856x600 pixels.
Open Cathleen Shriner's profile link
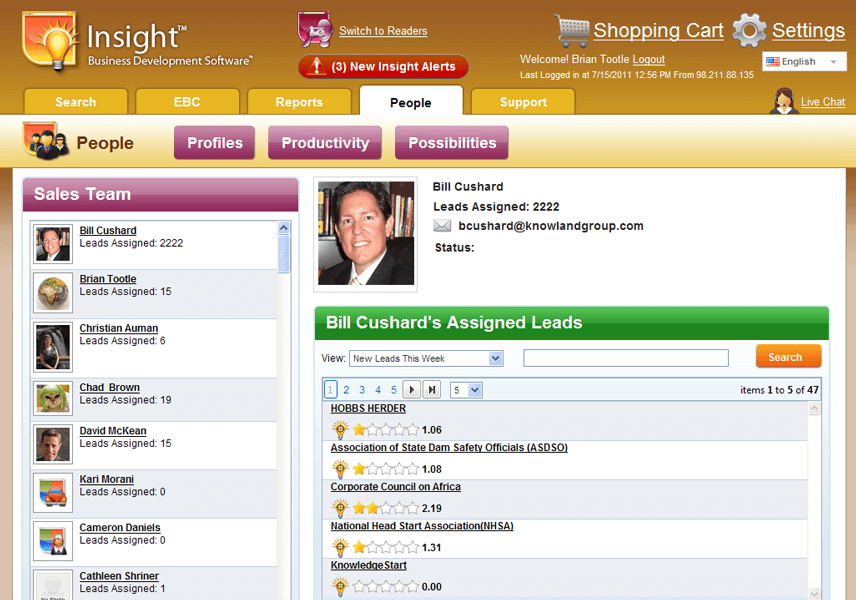pyautogui.click(x=119, y=576)
